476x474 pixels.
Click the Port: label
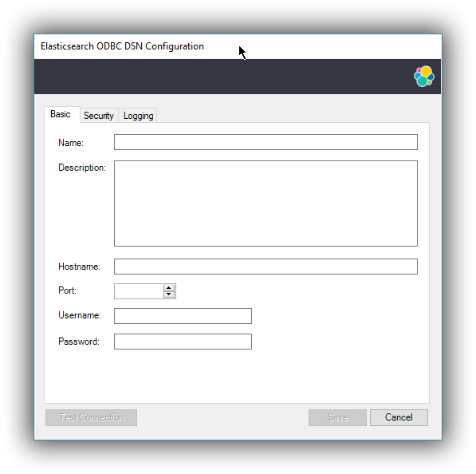click(x=67, y=290)
